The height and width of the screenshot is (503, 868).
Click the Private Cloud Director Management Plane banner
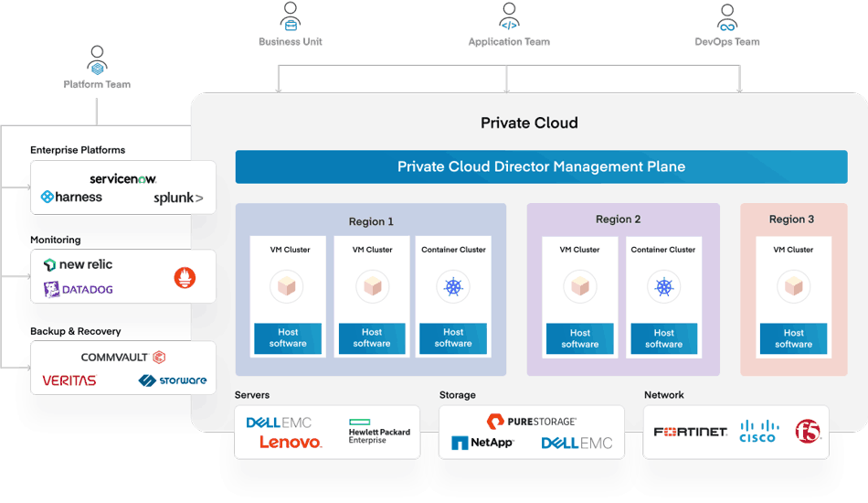click(542, 166)
